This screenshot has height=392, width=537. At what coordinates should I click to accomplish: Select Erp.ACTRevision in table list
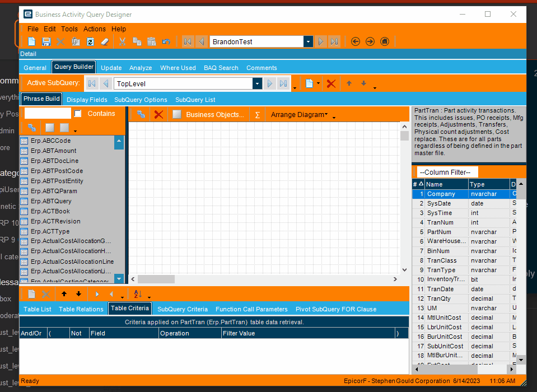click(x=67, y=221)
